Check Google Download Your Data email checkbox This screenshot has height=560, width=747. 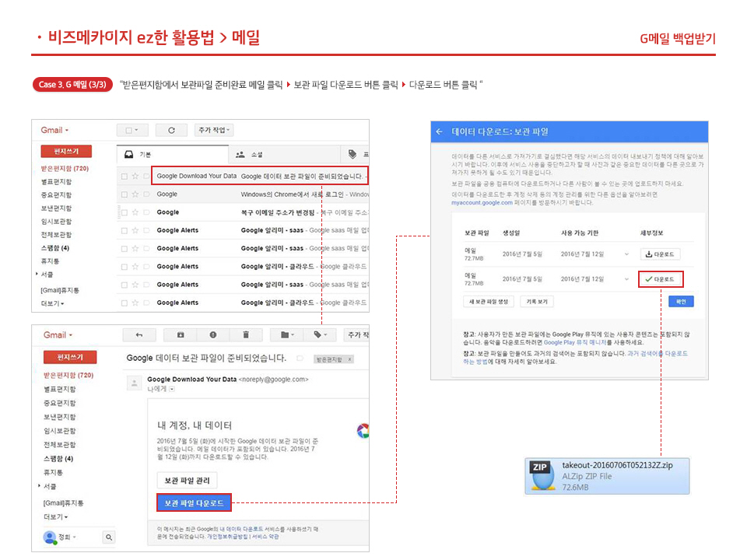pos(124,177)
